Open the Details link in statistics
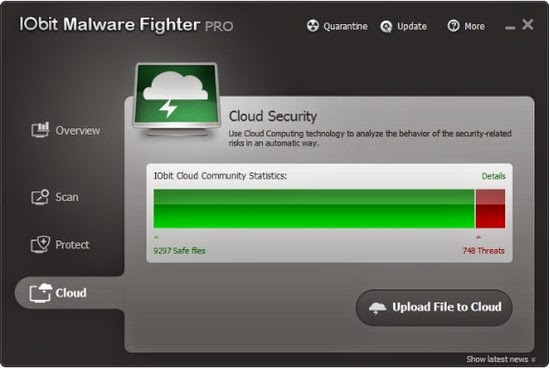 tap(493, 176)
